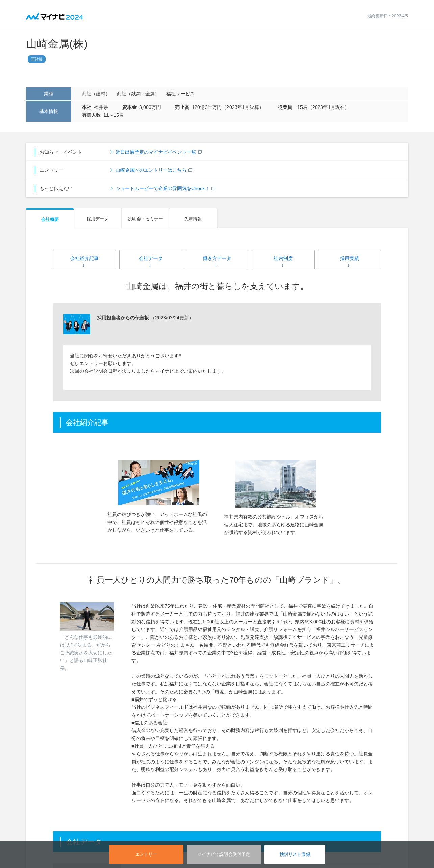Jump to 働き方データ section button
This screenshot has width=434, height=868.
click(217, 260)
